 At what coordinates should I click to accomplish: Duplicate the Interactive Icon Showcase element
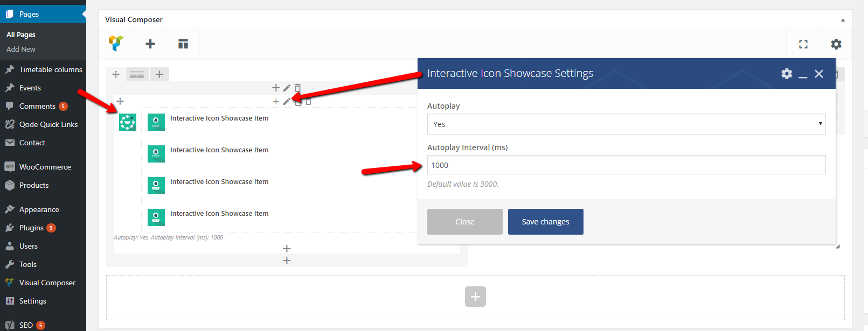(x=297, y=102)
